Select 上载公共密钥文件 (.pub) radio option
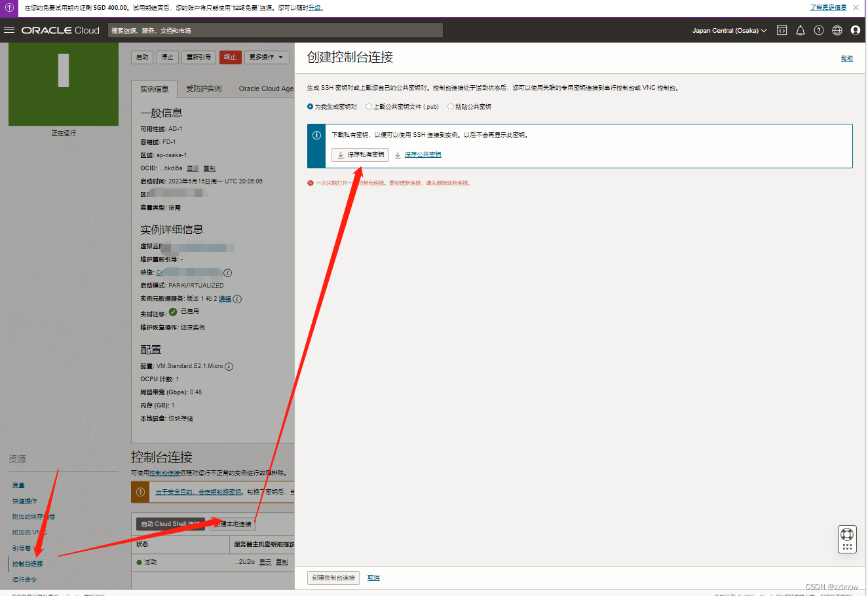The height and width of the screenshot is (596, 868). pos(369,107)
